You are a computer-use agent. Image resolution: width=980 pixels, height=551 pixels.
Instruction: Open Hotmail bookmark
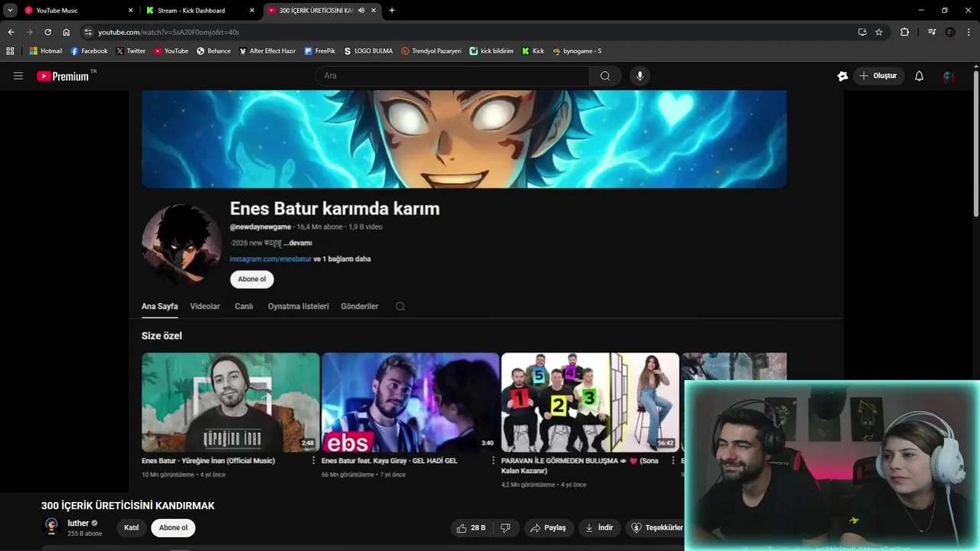tap(46, 51)
